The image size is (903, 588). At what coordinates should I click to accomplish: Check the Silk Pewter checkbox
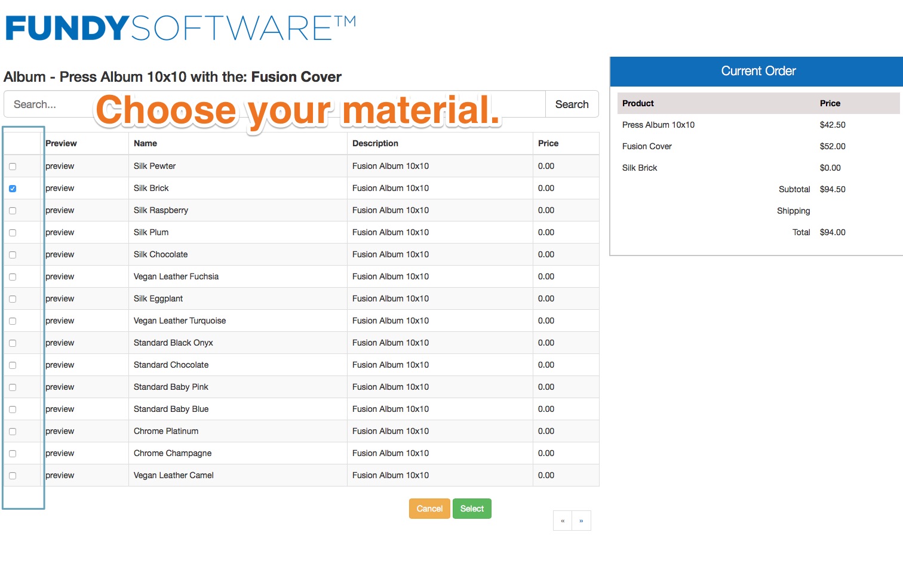click(x=13, y=167)
